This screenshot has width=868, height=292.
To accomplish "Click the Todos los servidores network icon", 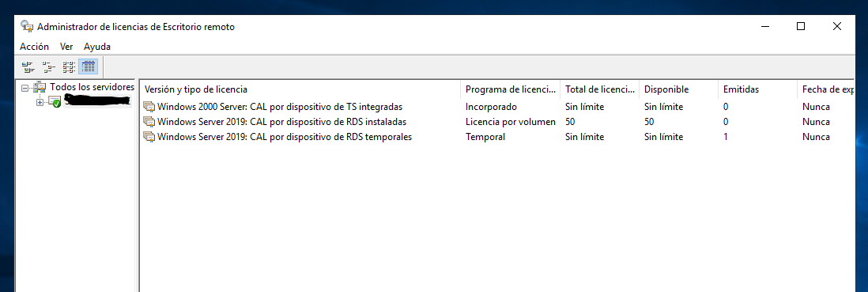I will tap(40, 88).
